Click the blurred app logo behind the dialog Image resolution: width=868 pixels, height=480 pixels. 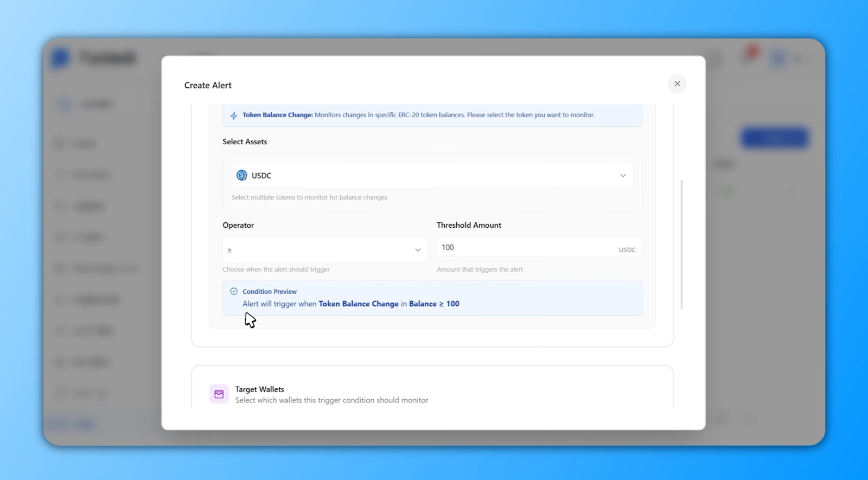pyautogui.click(x=61, y=58)
